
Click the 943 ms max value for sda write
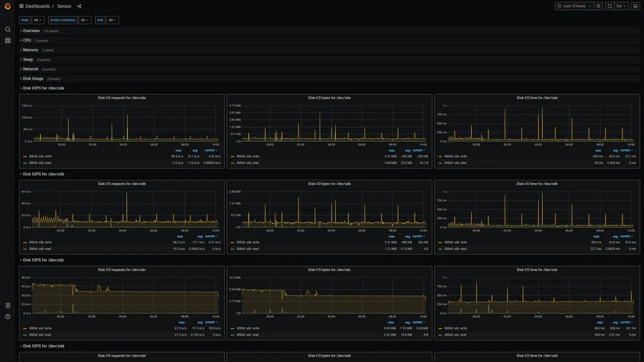click(597, 156)
